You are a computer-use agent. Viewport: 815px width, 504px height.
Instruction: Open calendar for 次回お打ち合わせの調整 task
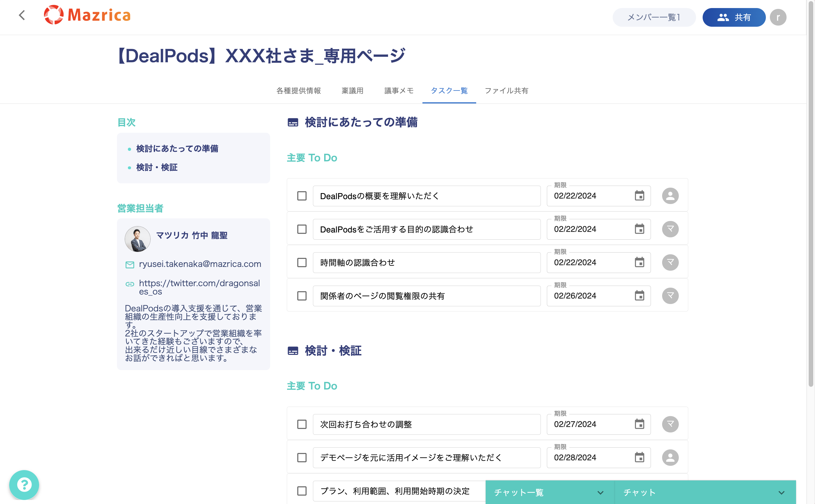[x=639, y=424]
